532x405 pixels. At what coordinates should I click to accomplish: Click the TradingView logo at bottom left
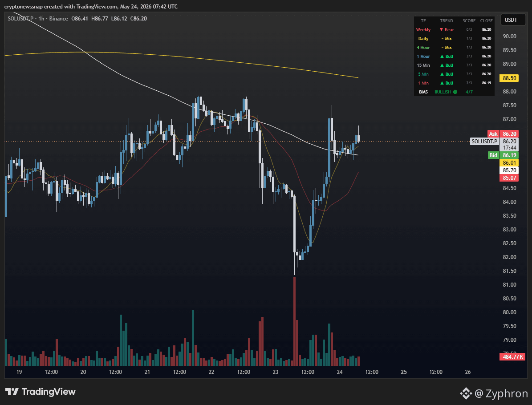point(40,392)
